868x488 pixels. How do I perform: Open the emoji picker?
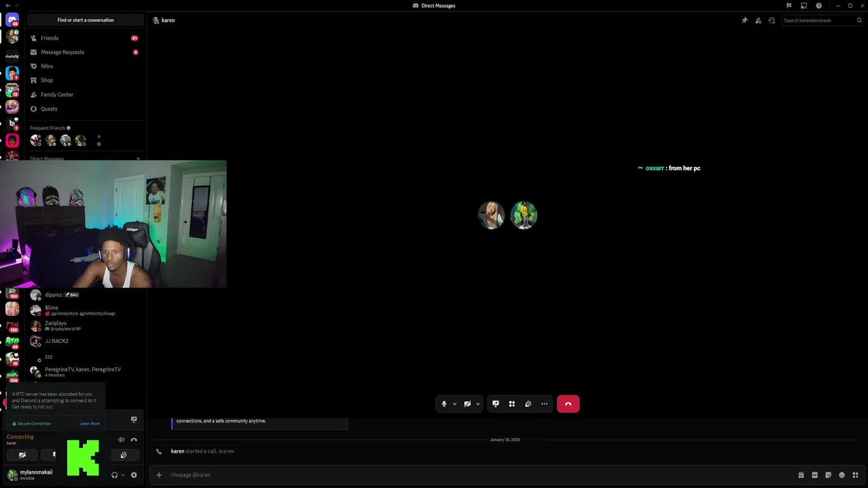[x=842, y=475]
